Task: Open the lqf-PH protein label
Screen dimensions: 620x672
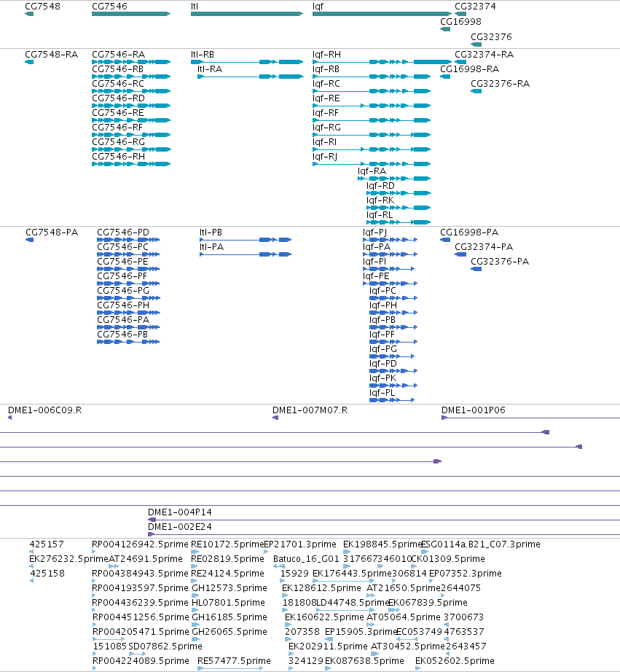Action: tap(383, 305)
